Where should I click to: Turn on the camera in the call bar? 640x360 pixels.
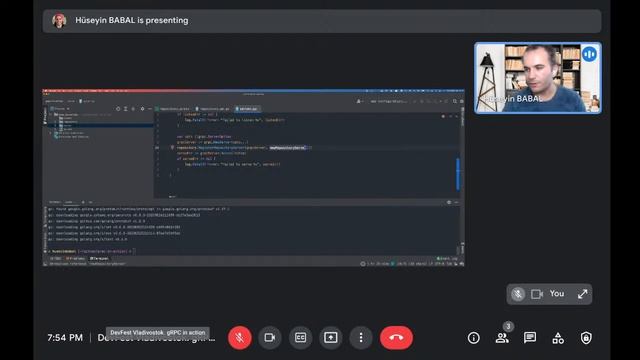(x=270, y=338)
